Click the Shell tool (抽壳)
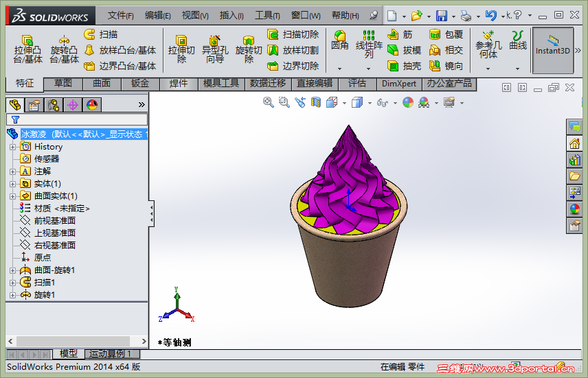The width and height of the screenshot is (588, 378). point(404,66)
